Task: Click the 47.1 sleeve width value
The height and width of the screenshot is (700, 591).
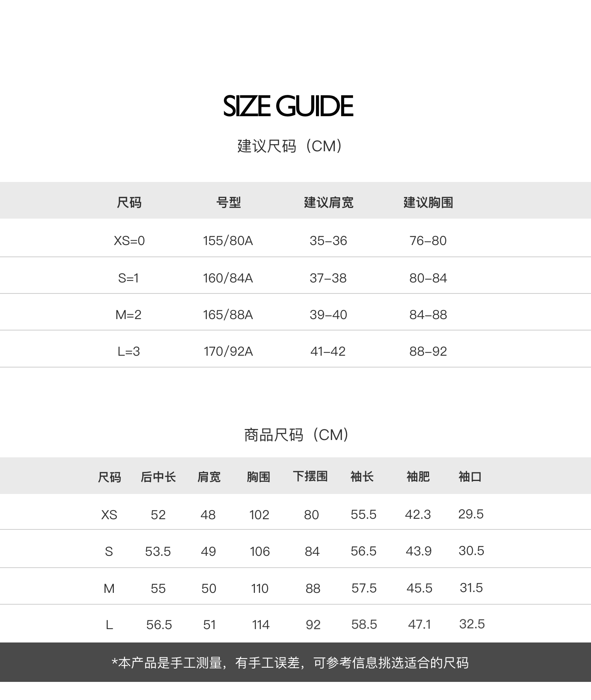Action: (x=419, y=624)
